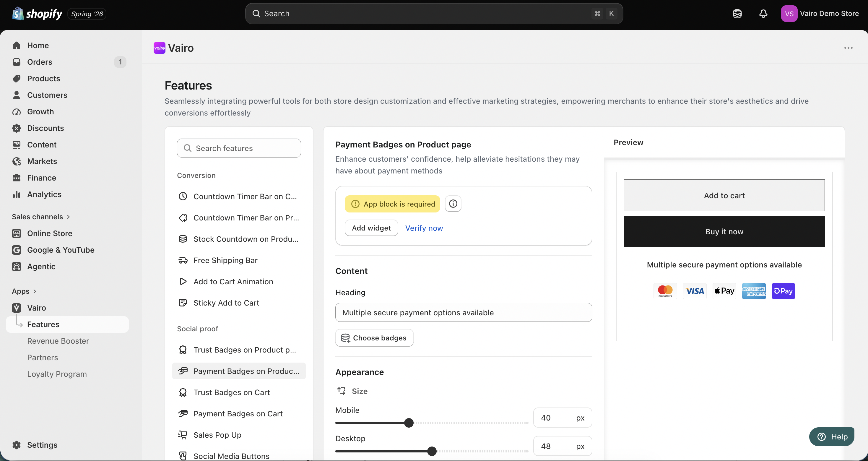This screenshot has width=868, height=461.
Task: Click the Add widget button
Action: click(371, 228)
